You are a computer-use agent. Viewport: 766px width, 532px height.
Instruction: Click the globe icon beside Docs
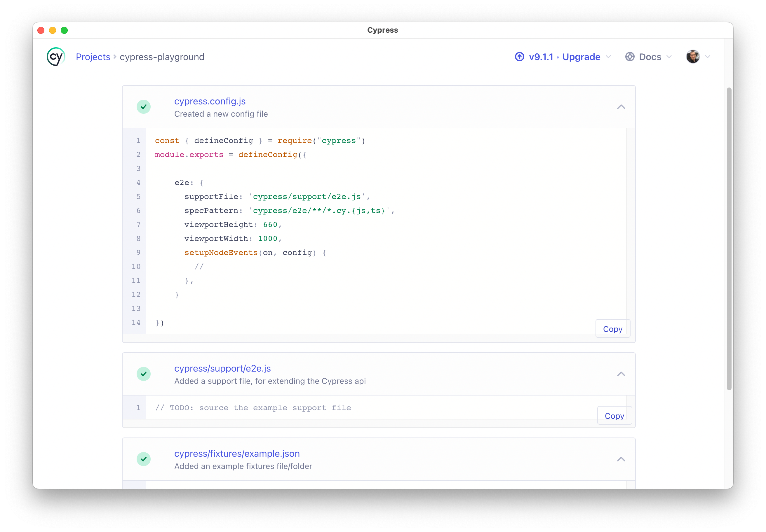(631, 57)
